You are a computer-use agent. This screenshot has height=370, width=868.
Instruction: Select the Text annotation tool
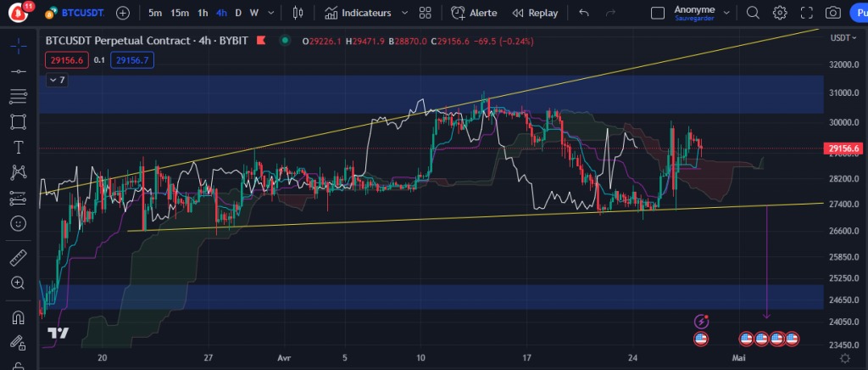coord(19,148)
